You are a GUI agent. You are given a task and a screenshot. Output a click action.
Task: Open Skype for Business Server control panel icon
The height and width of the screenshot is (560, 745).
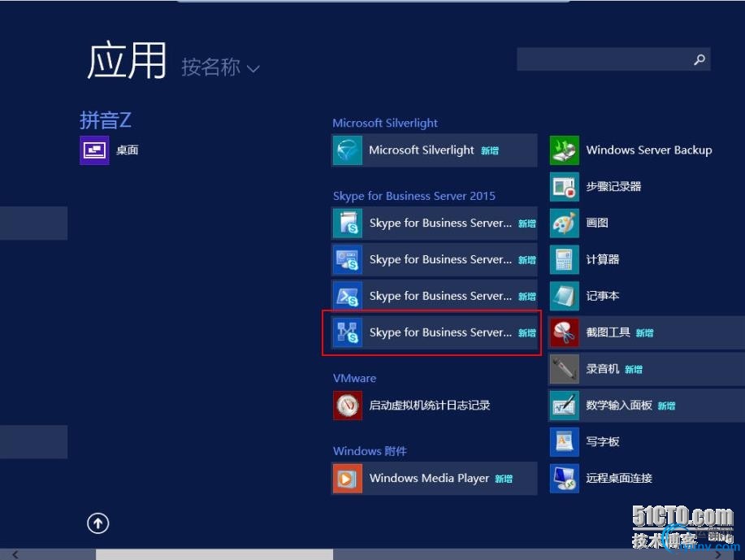tap(348, 259)
